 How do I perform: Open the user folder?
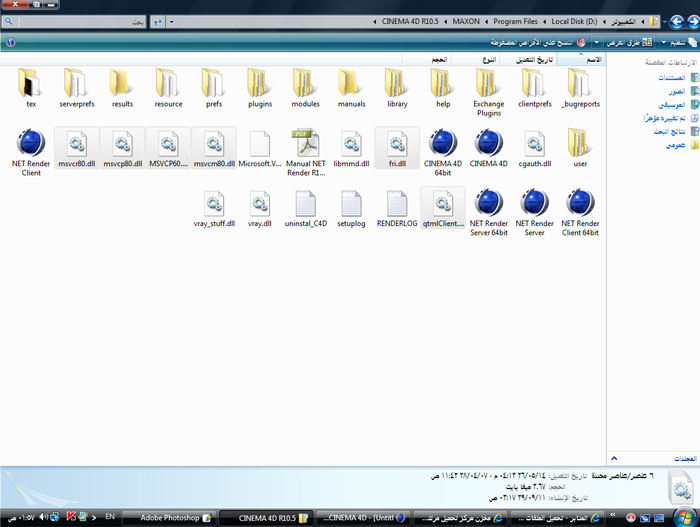click(x=580, y=147)
